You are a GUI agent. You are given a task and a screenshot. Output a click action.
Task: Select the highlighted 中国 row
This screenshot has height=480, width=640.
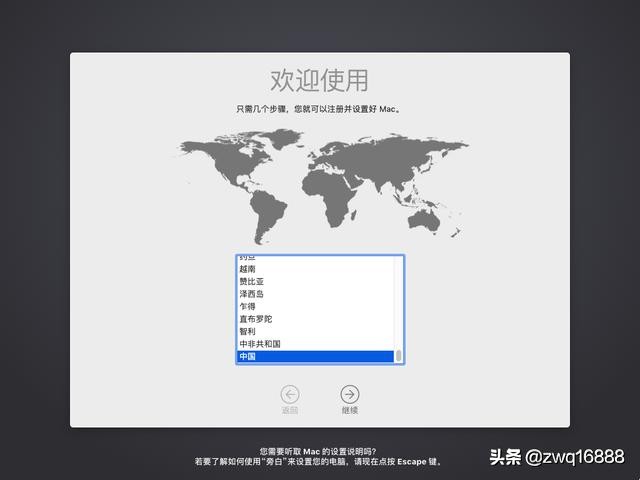coord(316,356)
